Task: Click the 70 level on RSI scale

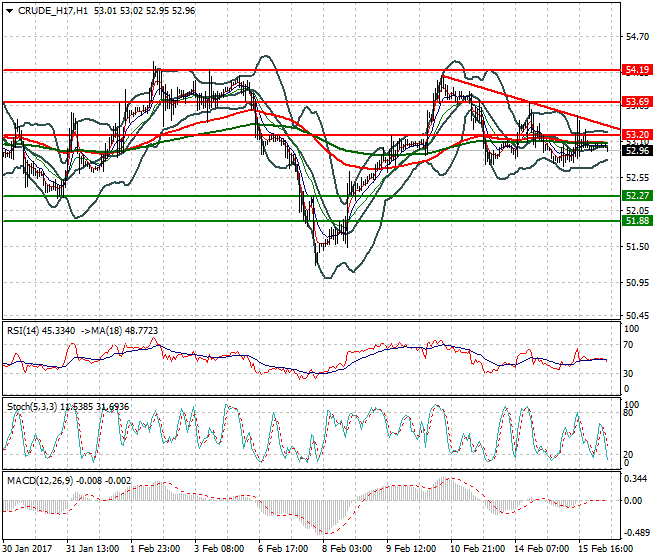Action: click(630, 345)
